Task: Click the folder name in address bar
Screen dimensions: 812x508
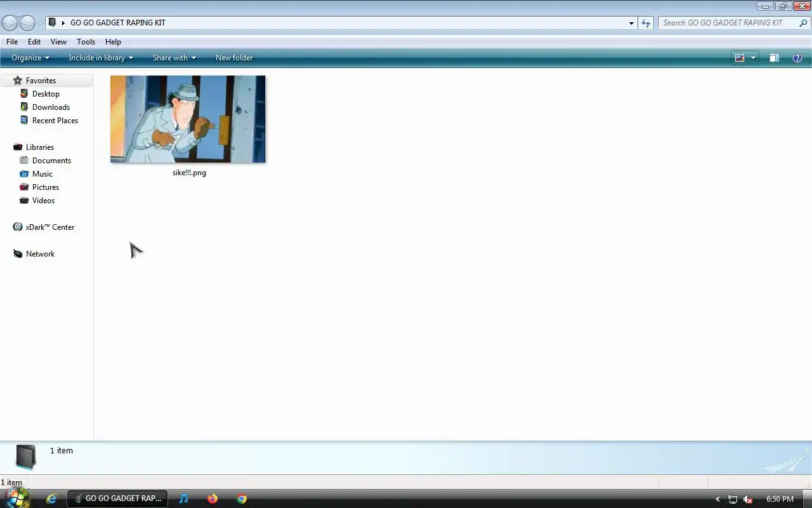Action: pyautogui.click(x=118, y=23)
